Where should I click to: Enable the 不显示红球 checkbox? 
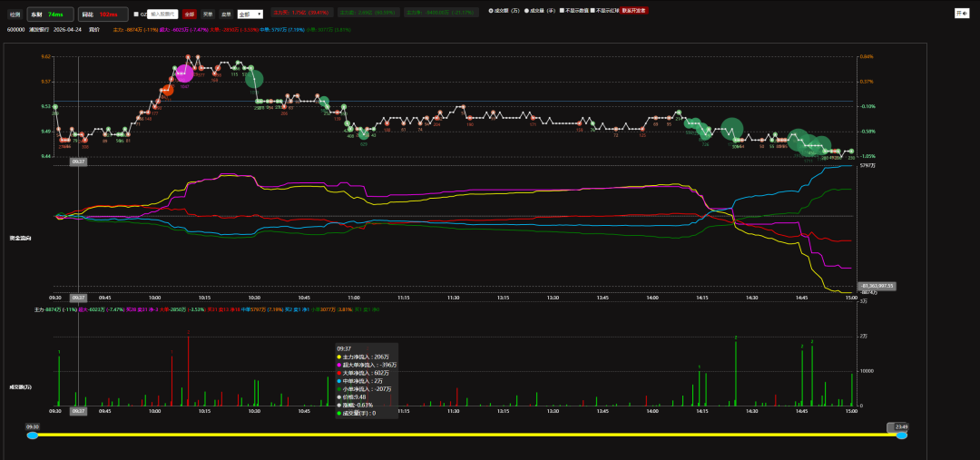point(593,11)
